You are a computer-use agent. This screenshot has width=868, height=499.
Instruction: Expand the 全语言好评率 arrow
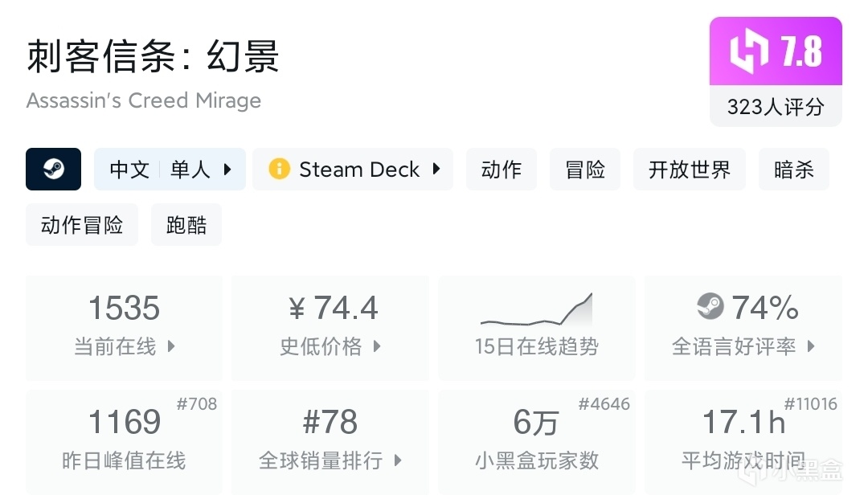click(811, 347)
